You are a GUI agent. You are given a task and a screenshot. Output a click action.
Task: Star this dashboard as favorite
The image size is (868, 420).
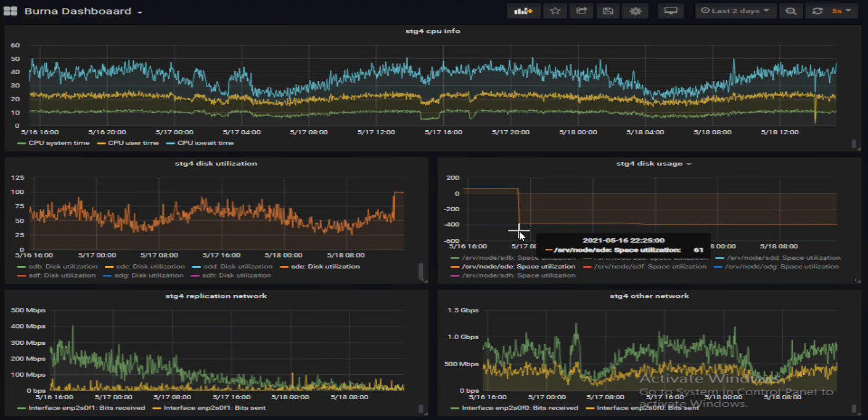[x=554, y=11]
